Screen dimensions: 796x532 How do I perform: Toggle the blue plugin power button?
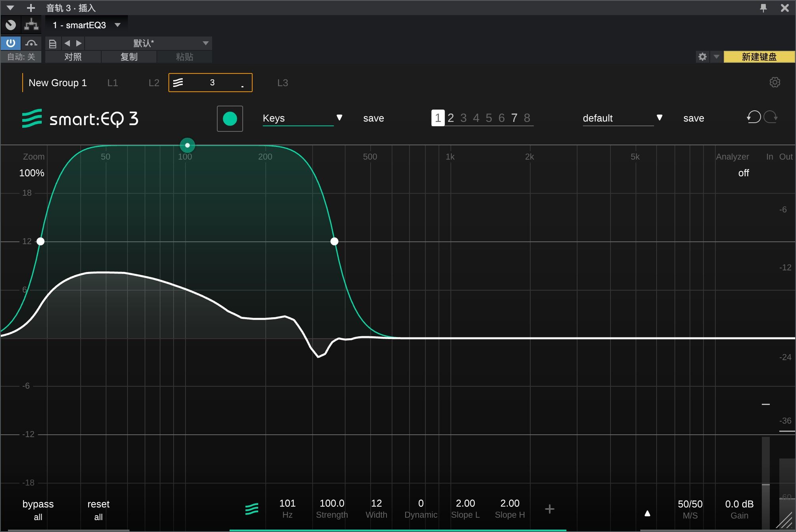click(x=11, y=43)
